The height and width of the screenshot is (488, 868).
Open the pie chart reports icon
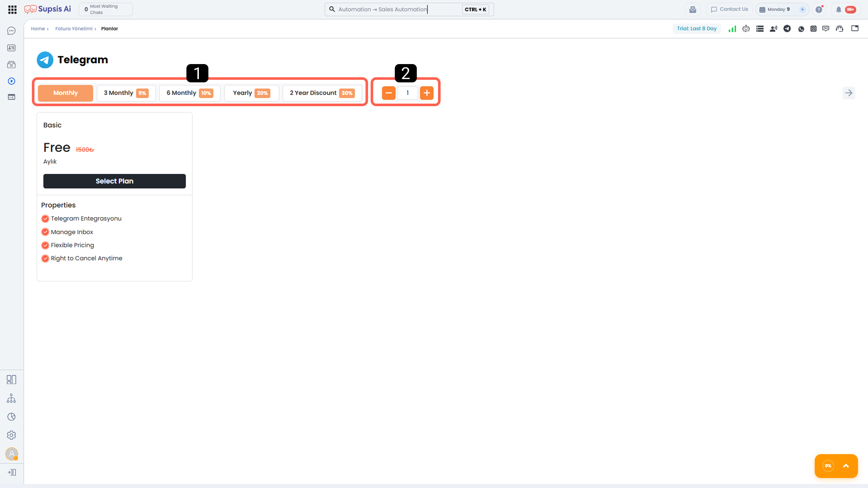tap(11, 417)
